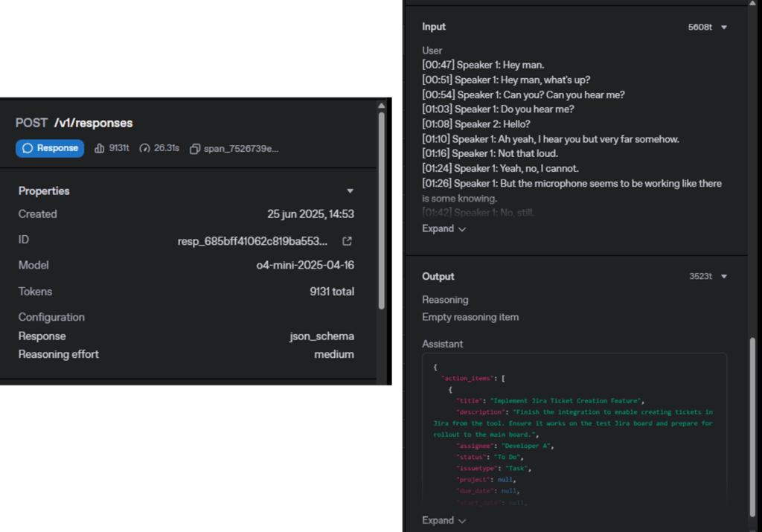The image size is (762, 532).
Task: Click the left panel scroll-up arrow
Action: coord(382,104)
